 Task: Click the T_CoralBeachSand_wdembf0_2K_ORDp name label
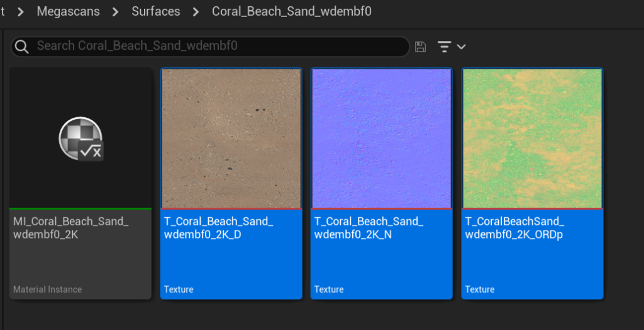pos(514,228)
